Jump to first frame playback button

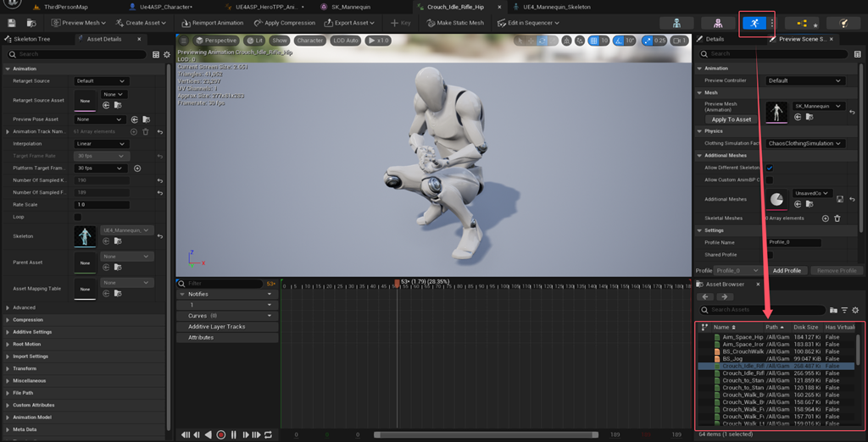tap(186, 435)
